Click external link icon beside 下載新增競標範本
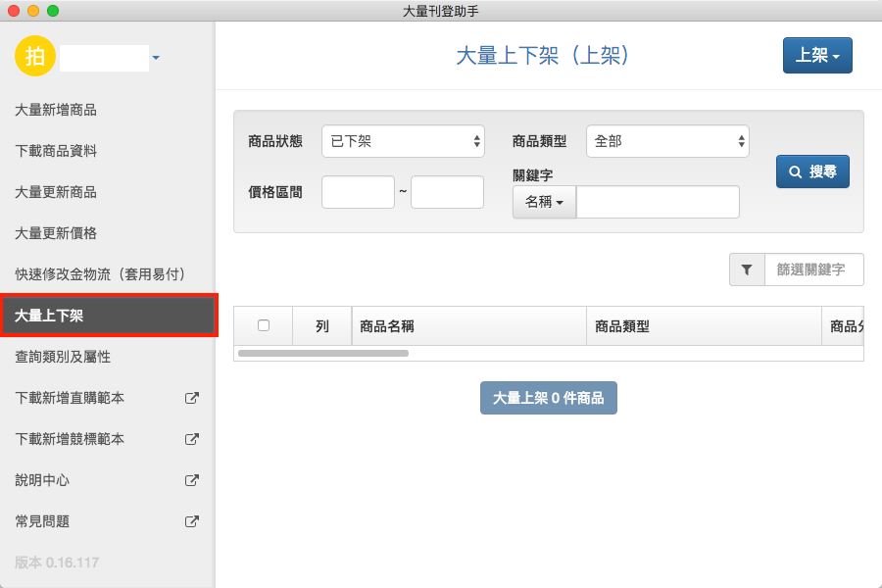Screen dimensions: 882x588 pos(192,439)
